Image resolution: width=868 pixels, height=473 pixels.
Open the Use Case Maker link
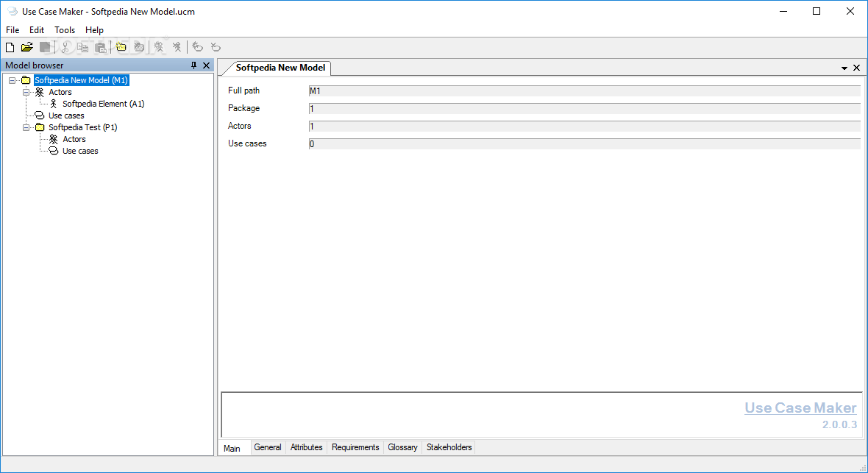[800, 408]
